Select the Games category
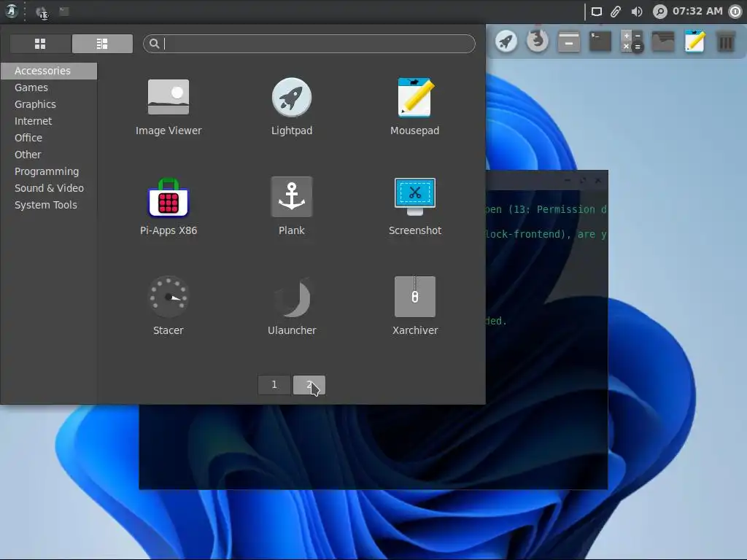This screenshot has width=747, height=560. click(x=49, y=87)
